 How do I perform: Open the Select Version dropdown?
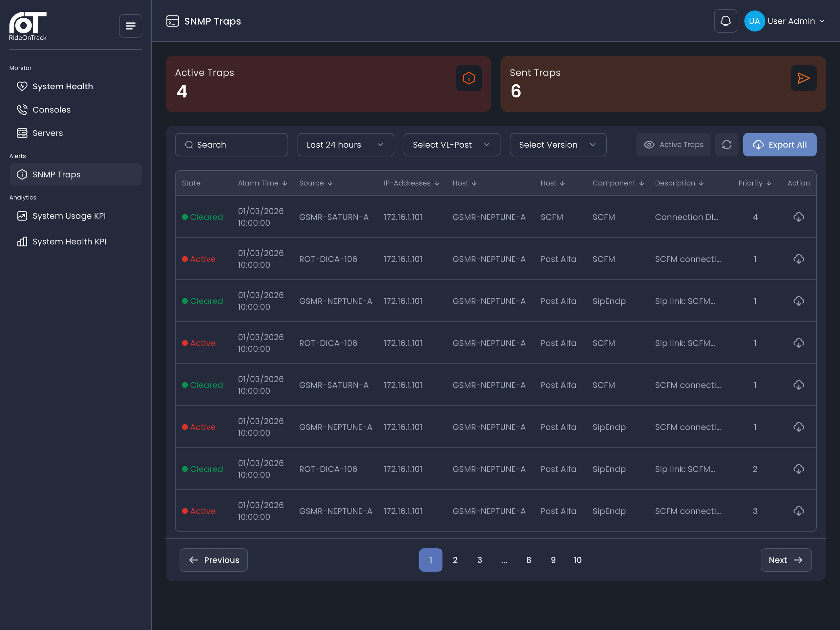tap(558, 145)
